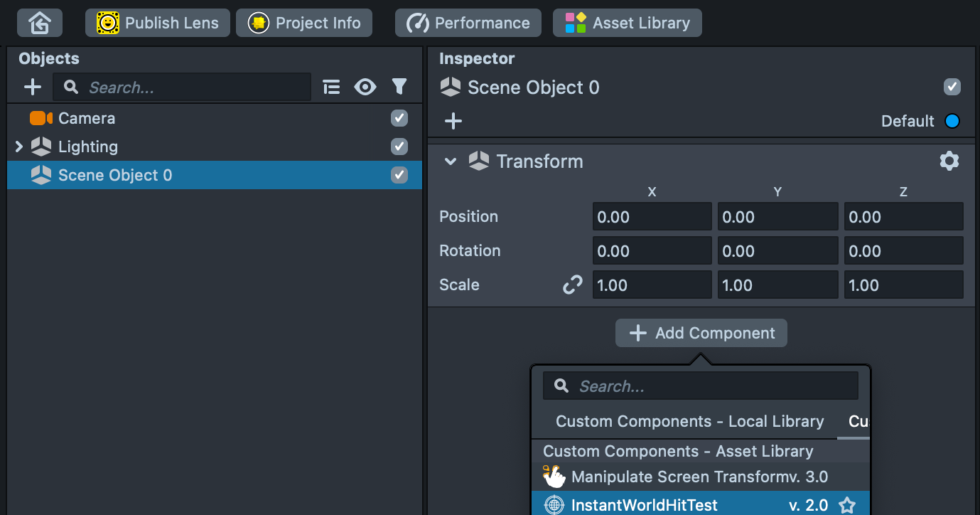Screen dimensions: 980x515
Task: Collapse the Transform component section
Action: (450, 161)
